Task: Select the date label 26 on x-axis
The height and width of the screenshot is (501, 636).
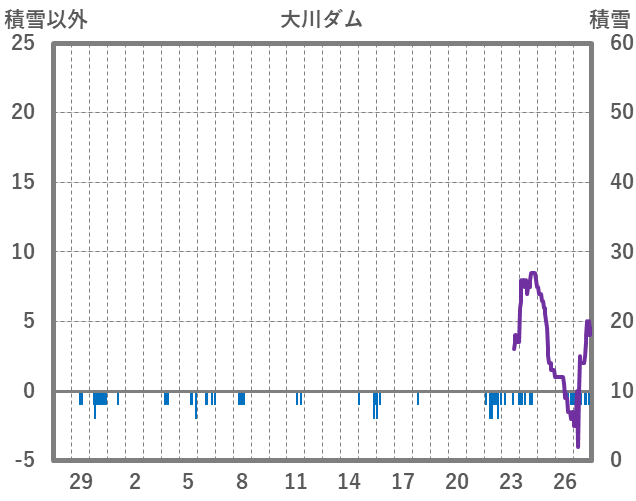Action: point(564,479)
